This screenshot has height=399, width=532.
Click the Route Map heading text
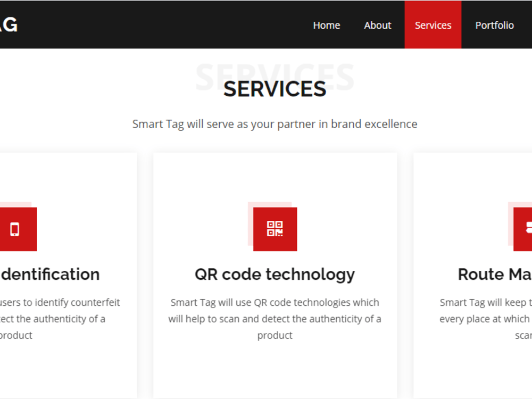point(495,274)
